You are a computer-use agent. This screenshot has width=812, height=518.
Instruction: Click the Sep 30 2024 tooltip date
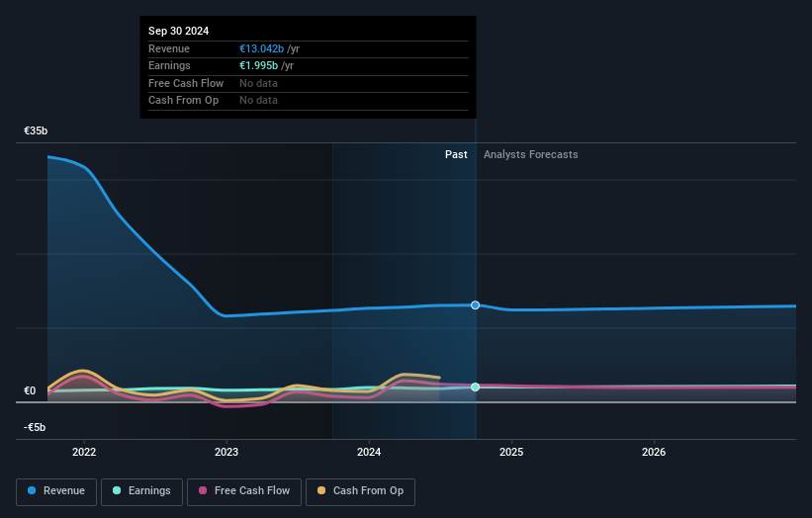(x=179, y=31)
